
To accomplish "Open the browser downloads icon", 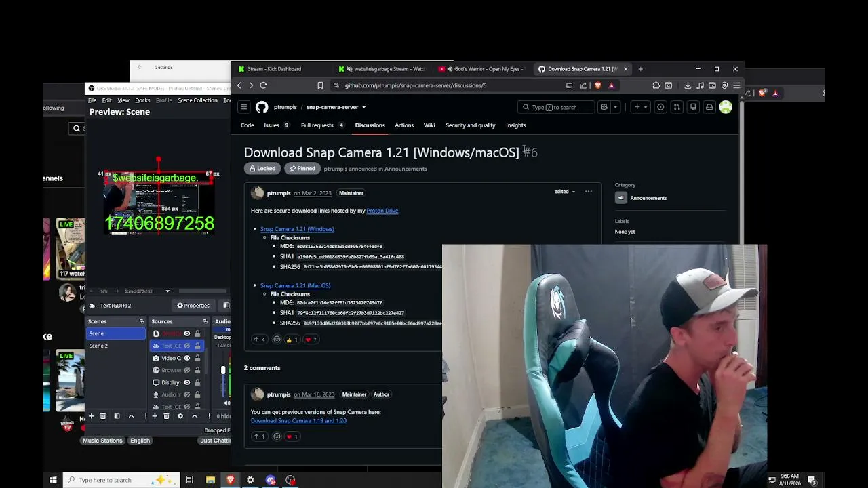I will (x=688, y=85).
